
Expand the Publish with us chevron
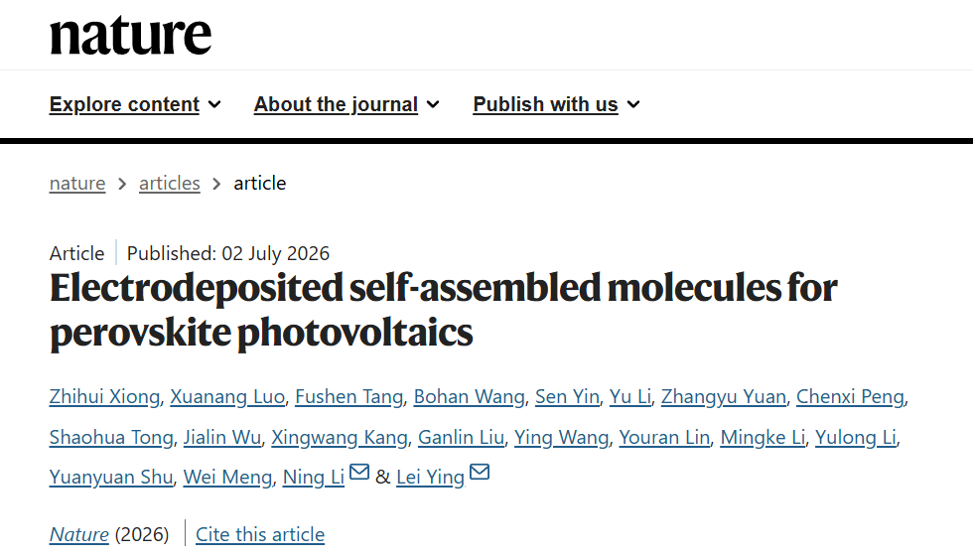pos(633,104)
